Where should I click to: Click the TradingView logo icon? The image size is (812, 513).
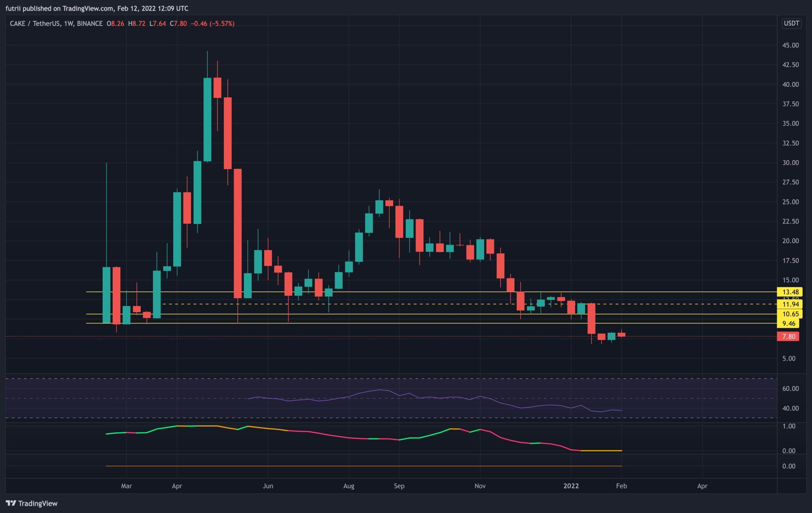11,503
